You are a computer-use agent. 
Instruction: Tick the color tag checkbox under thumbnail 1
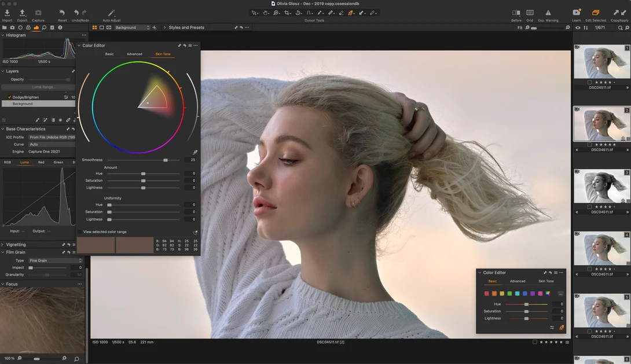click(x=589, y=82)
